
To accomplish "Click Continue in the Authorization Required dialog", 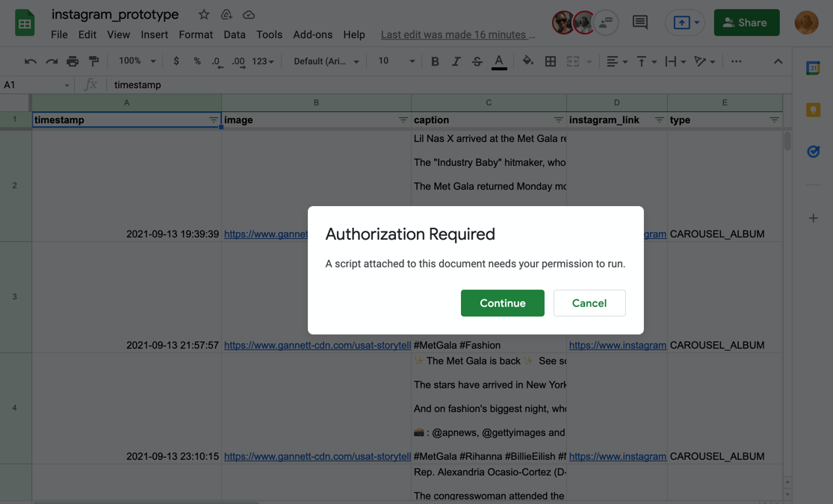I will 502,303.
